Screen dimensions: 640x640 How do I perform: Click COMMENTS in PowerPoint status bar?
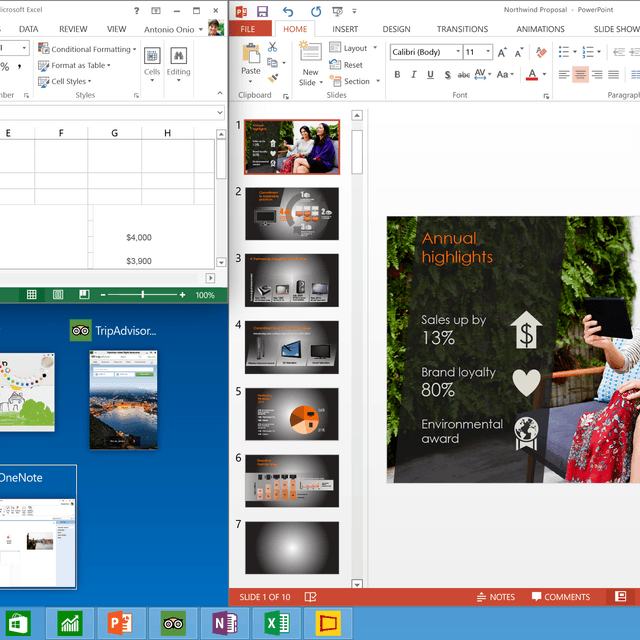coord(561,597)
